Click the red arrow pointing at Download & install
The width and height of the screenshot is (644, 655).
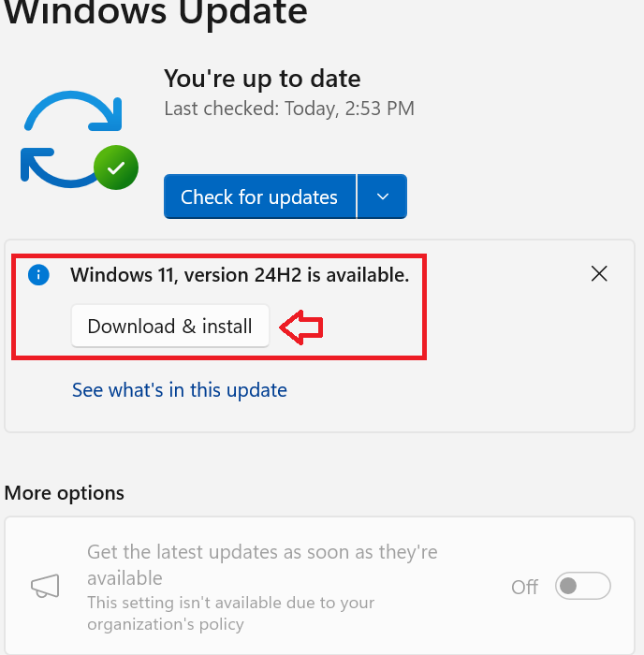click(302, 327)
